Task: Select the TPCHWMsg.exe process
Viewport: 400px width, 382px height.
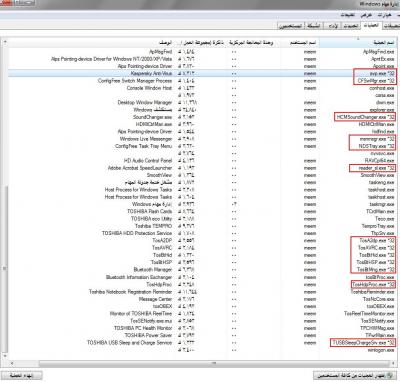Action: (x=377, y=328)
